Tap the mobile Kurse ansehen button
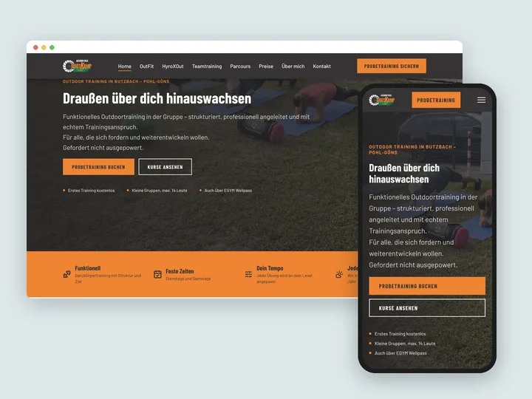The image size is (532, 399). [x=427, y=308]
